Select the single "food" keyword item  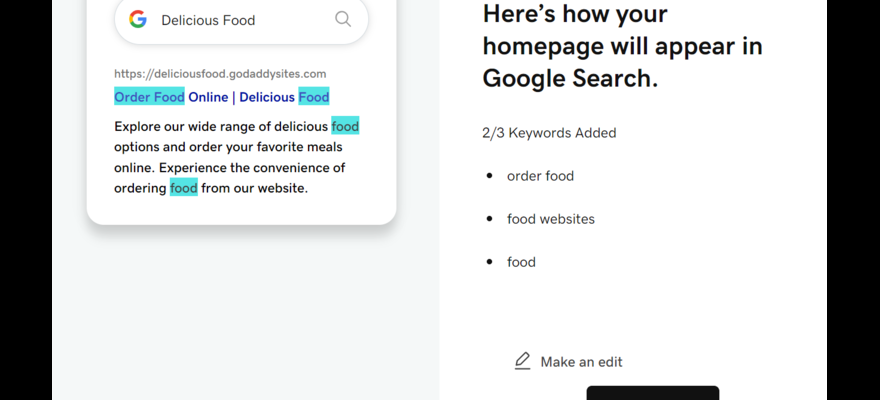pos(521,262)
